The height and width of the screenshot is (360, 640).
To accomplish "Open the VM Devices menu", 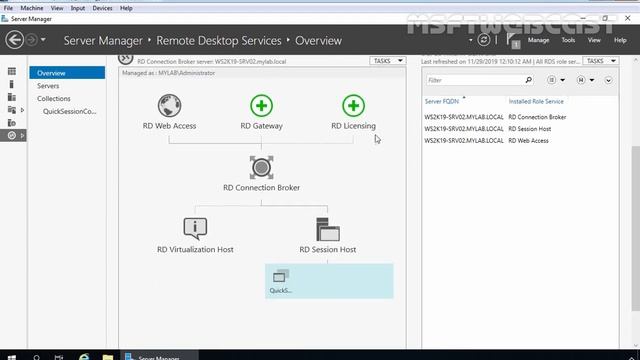I will click(102, 8).
